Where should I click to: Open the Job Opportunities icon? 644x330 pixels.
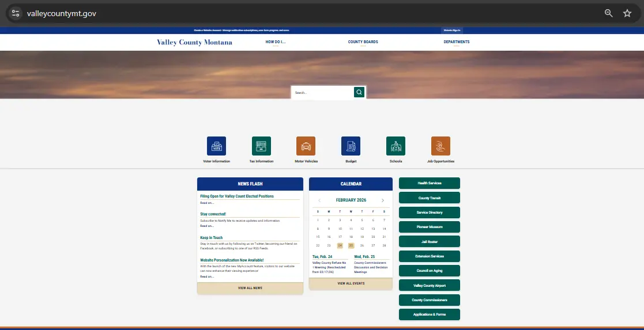coord(440,146)
